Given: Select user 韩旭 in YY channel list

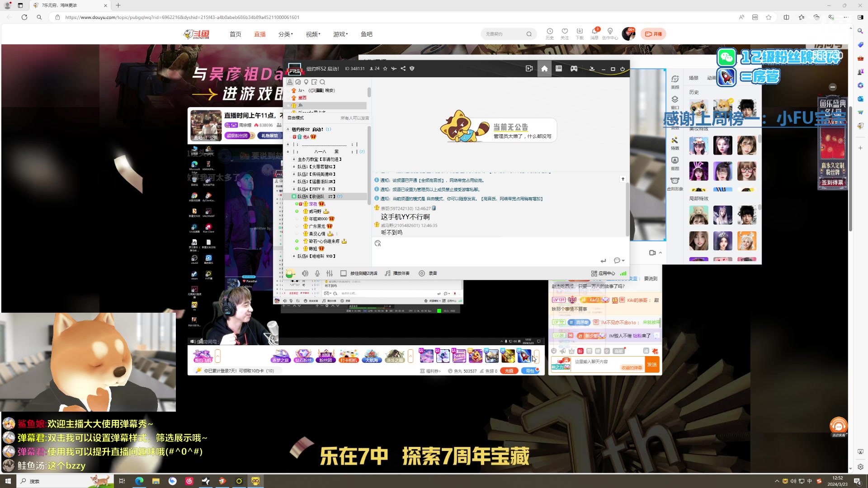Looking at the screenshot, I should (313, 249).
